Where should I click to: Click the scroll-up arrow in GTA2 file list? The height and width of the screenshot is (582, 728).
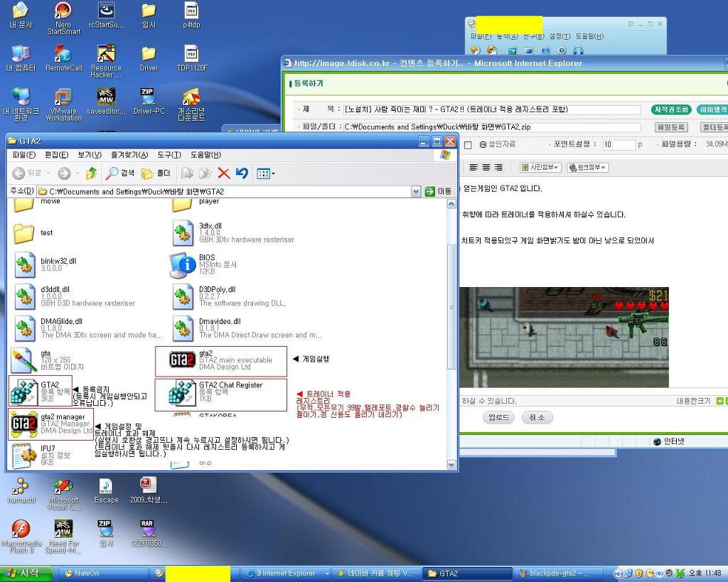click(x=451, y=204)
